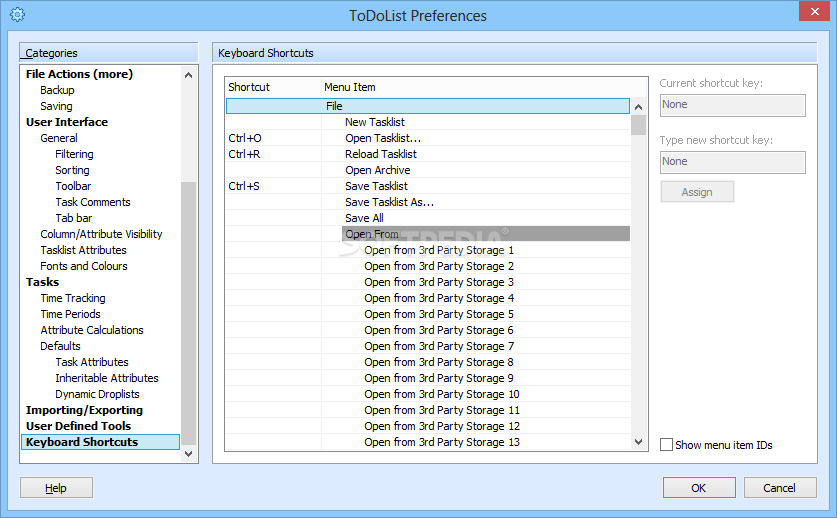This screenshot has width=837, height=518.
Task: Select the Save Tasklist row
Action: pyautogui.click(x=428, y=186)
